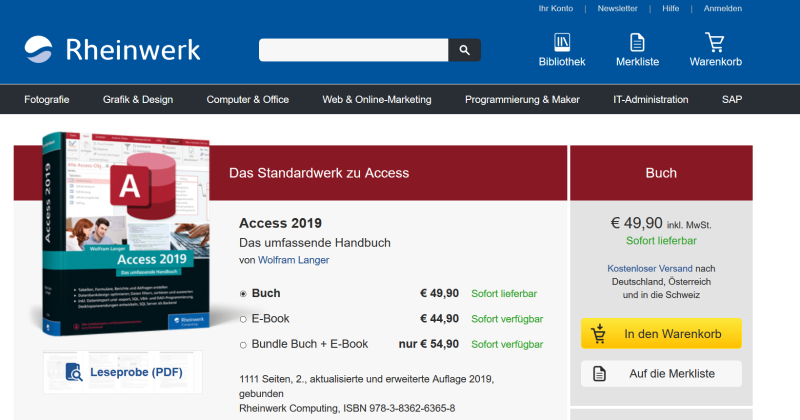Image resolution: width=800 pixels, height=420 pixels.
Task: Select the Bundle Buch + E-Book option
Action: (243, 345)
